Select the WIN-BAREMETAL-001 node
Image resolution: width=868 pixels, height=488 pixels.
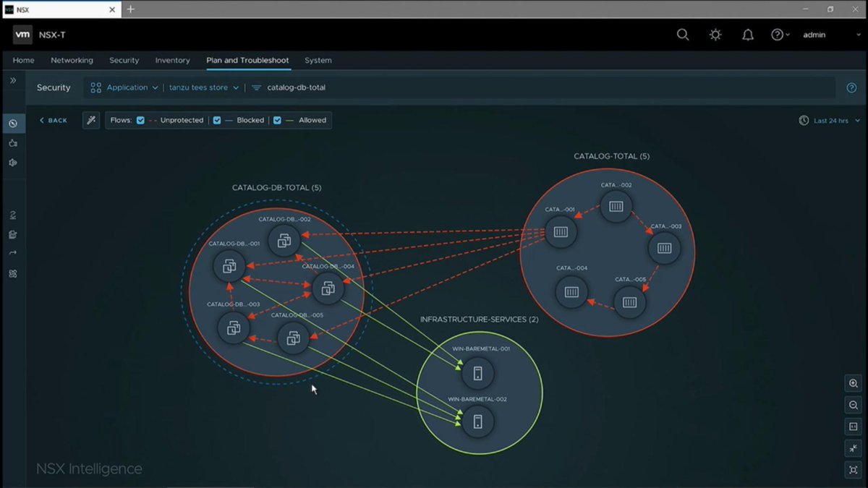(477, 374)
